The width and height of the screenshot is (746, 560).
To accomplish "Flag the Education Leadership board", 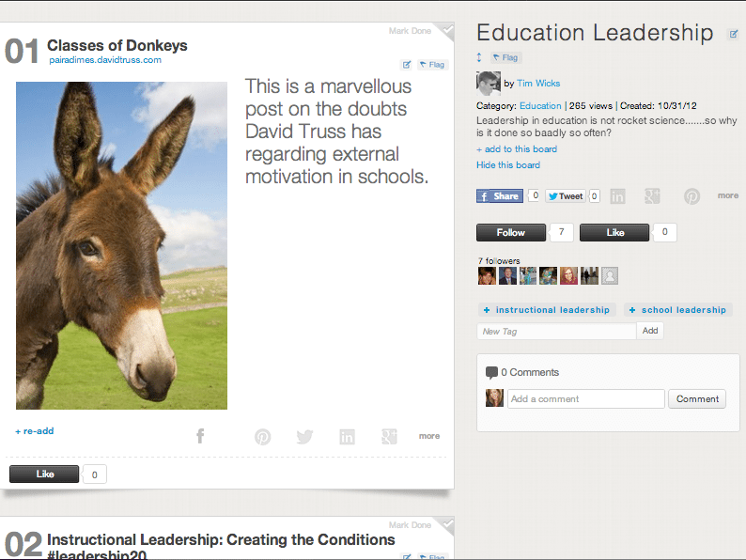I will coord(505,57).
